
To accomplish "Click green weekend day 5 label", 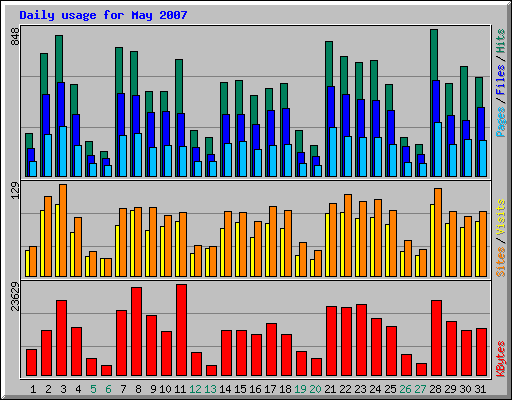I will 93,389.
